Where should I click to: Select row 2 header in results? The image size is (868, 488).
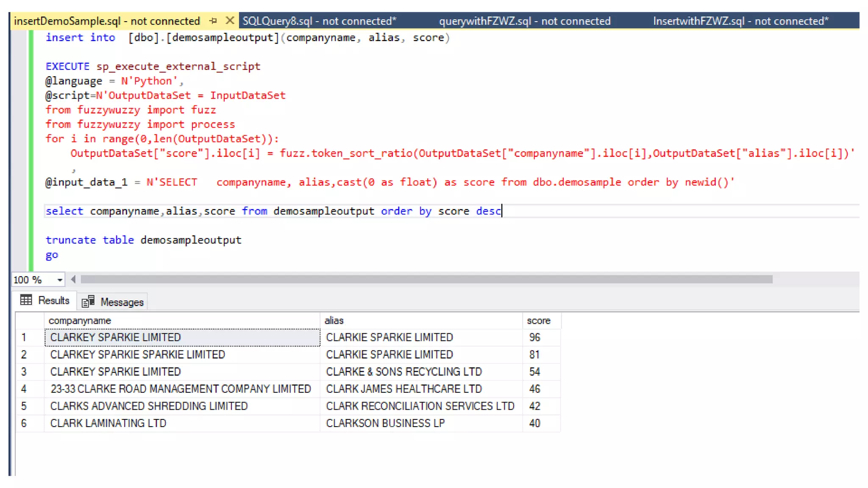pyautogui.click(x=30, y=355)
